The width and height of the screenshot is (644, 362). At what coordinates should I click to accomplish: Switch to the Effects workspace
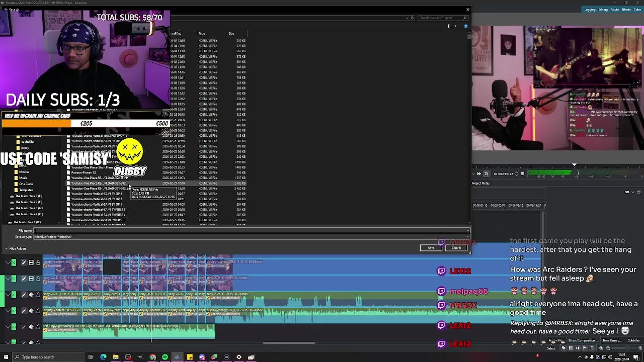[x=626, y=10]
